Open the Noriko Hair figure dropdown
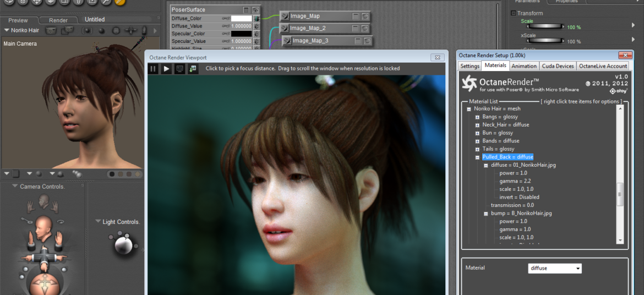The image size is (644, 295). 7,30
